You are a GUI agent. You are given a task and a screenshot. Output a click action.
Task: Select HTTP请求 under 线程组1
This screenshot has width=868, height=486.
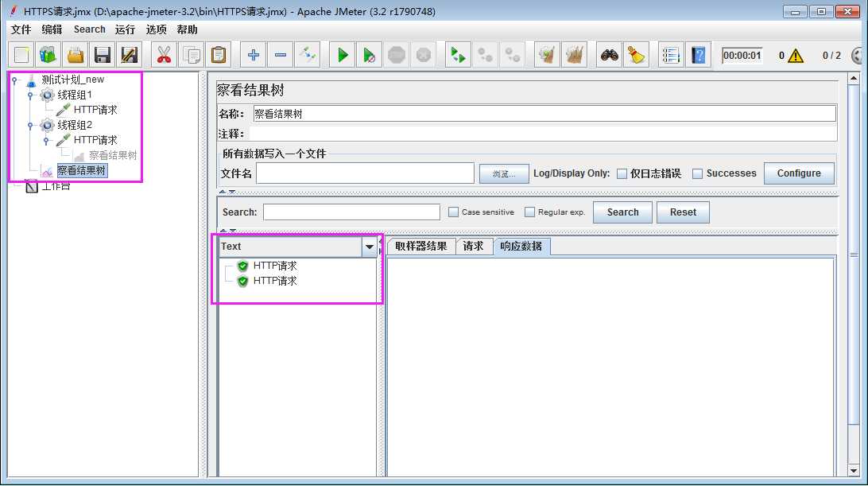[x=95, y=110]
